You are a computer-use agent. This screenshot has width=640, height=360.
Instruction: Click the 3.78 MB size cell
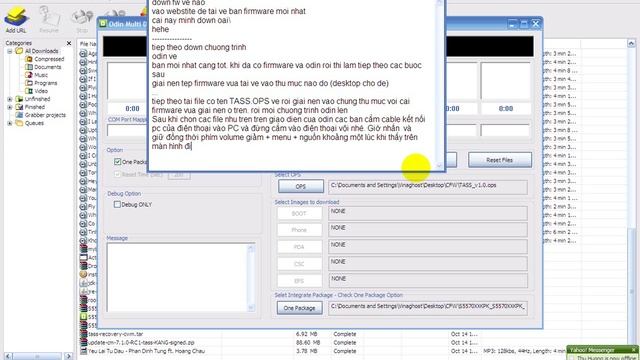(x=306, y=351)
